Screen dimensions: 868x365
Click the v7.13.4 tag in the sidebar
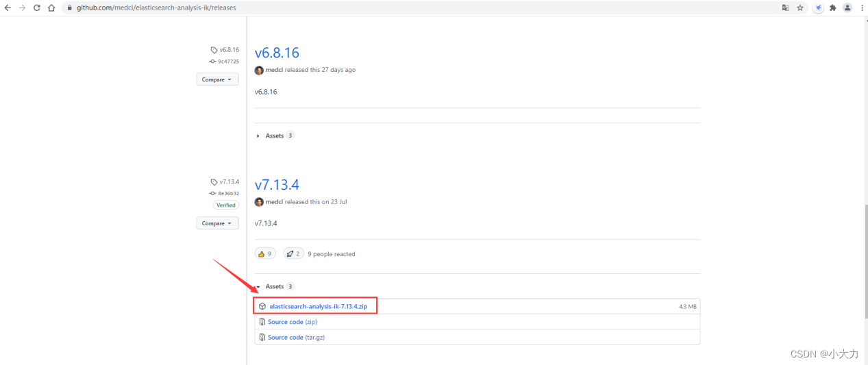pos(225,182)
